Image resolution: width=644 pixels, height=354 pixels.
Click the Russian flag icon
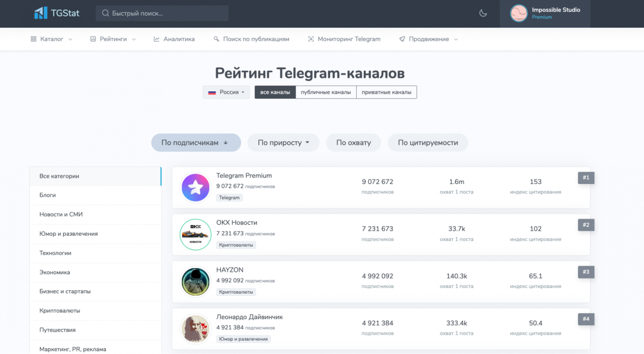point(212,92)
